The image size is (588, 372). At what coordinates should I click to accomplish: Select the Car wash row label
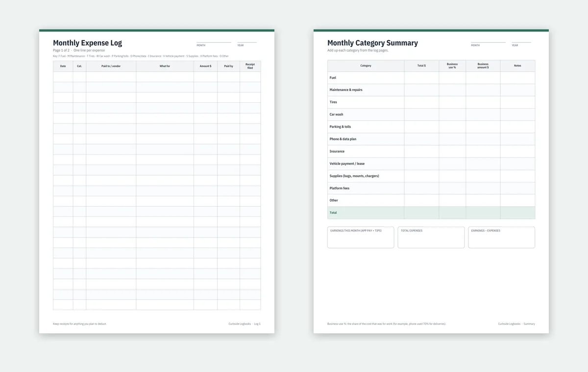pyautogui.click(x=336, y=115)
